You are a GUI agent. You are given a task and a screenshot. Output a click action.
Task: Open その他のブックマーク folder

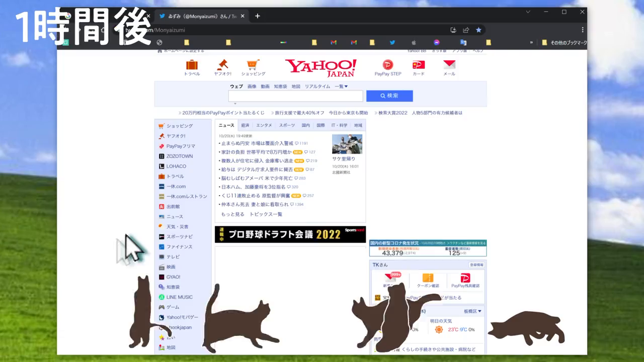(564, 43)
